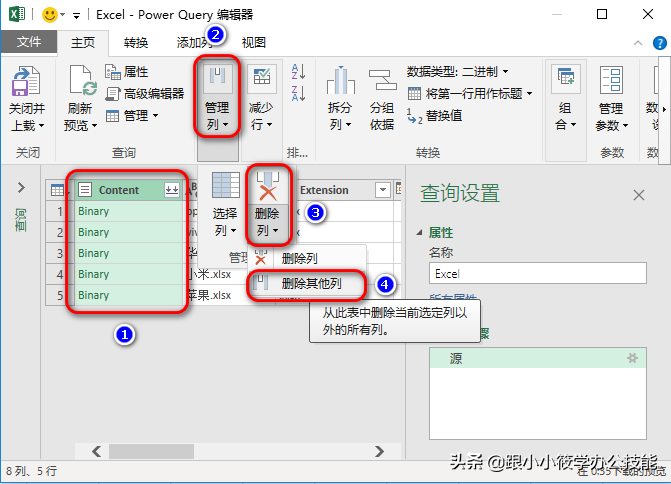Click the horizontal scrollbar right arrow
Viewport: 671px width, 484px height.
379,451
